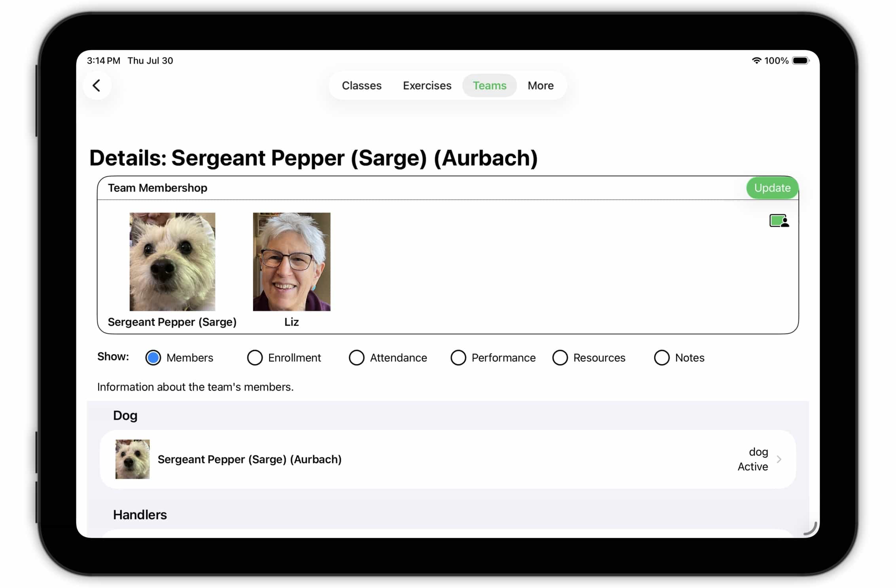Tap Sergeant Pepper's large dog photo
896x588 pixels.
point(172,262)
